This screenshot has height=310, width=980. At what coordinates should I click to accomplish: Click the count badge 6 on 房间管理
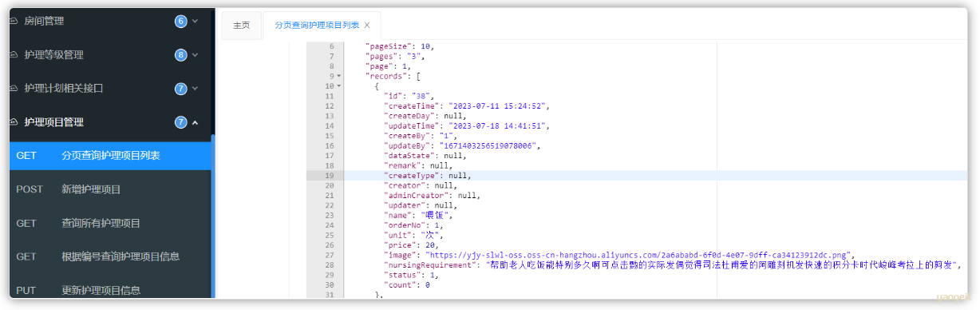click(x=180, y=21)
